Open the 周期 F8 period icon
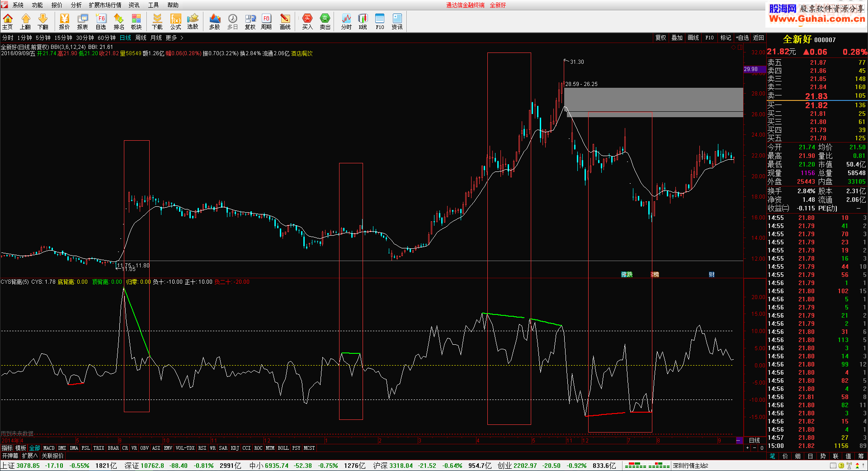 [x=266, y=21]
